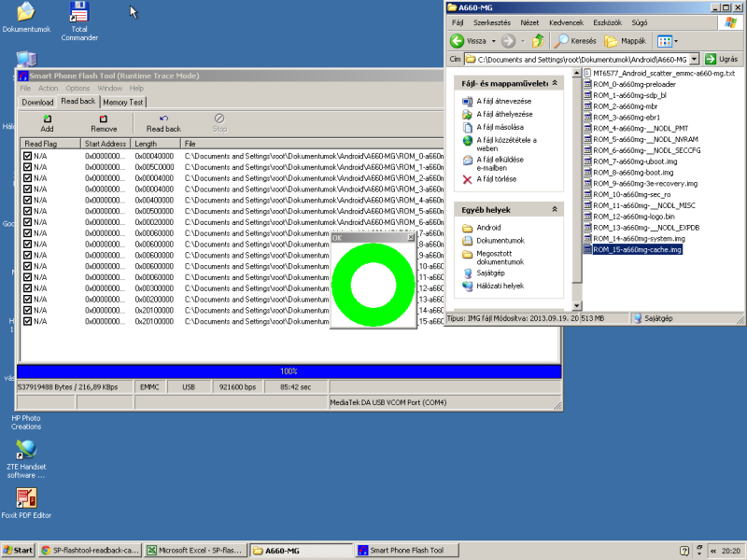Click the Ugrás go button
Image resolution: width=747 pixels, height=560 pixels.
tap(721, 59)
